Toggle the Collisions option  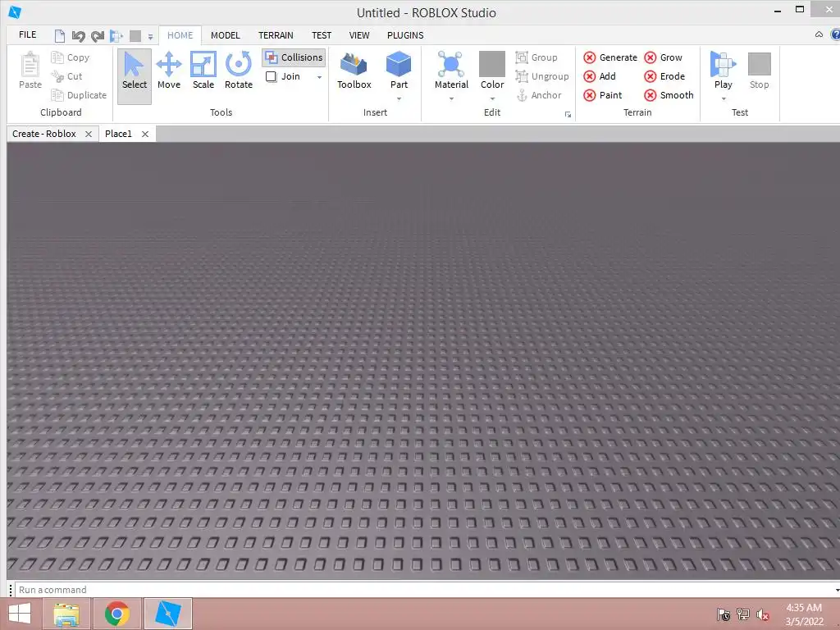tap(294, 57)
